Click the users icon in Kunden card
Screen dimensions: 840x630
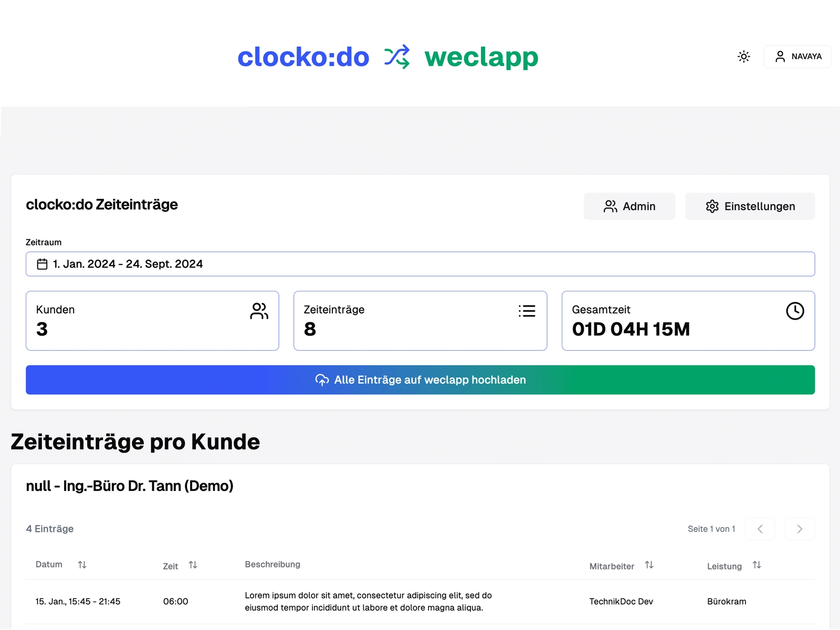(259, 311)
